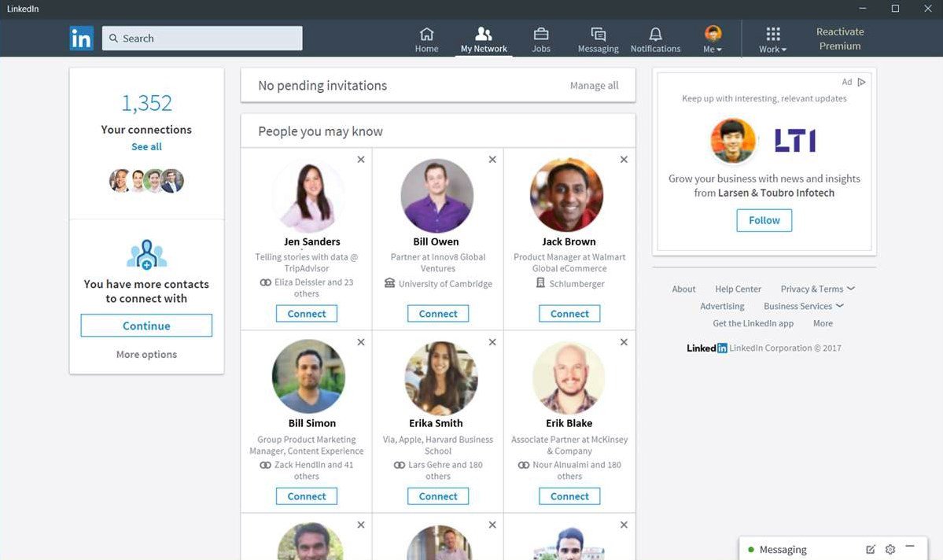Click into the Search field
Viewport: 943px width, 560px height.
point(202,38)
